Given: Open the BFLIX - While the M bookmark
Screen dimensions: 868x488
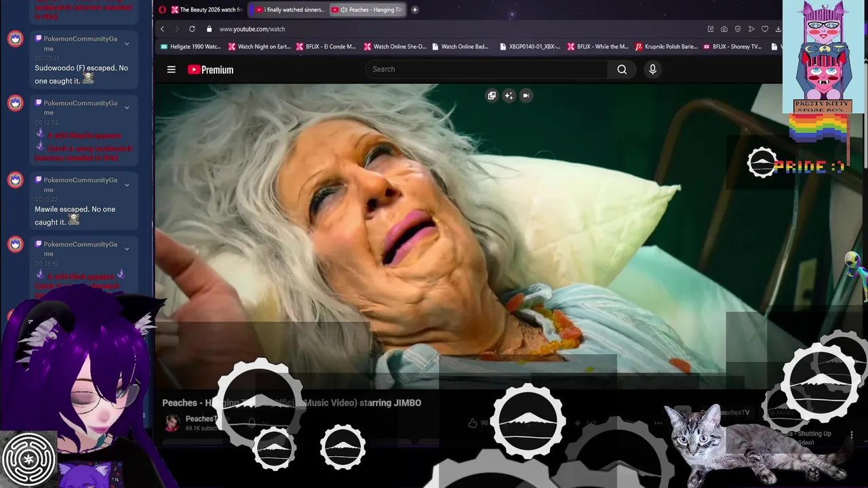Looking at the screenshot, I should point(597,47).
